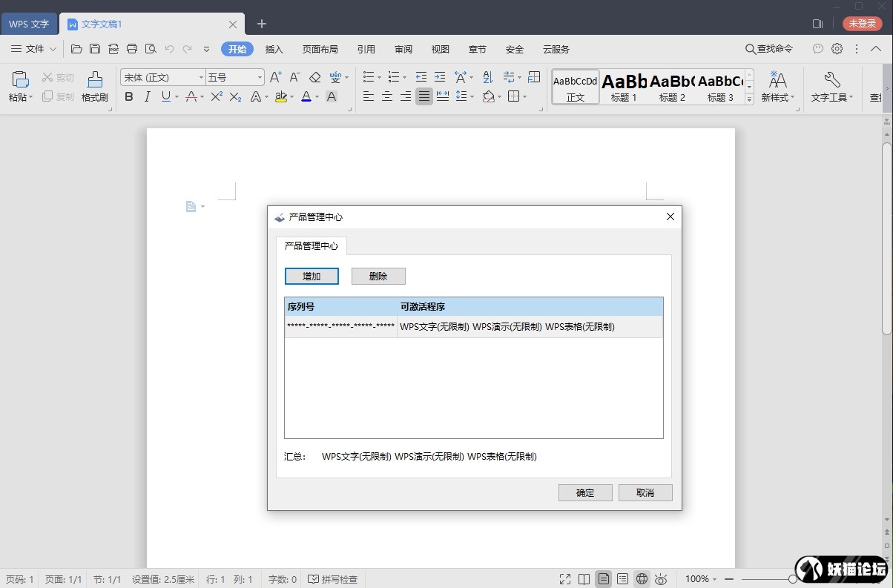The image size is (893, 588).
Task: Toggle character shading button
Action: [x=332, y=96]
